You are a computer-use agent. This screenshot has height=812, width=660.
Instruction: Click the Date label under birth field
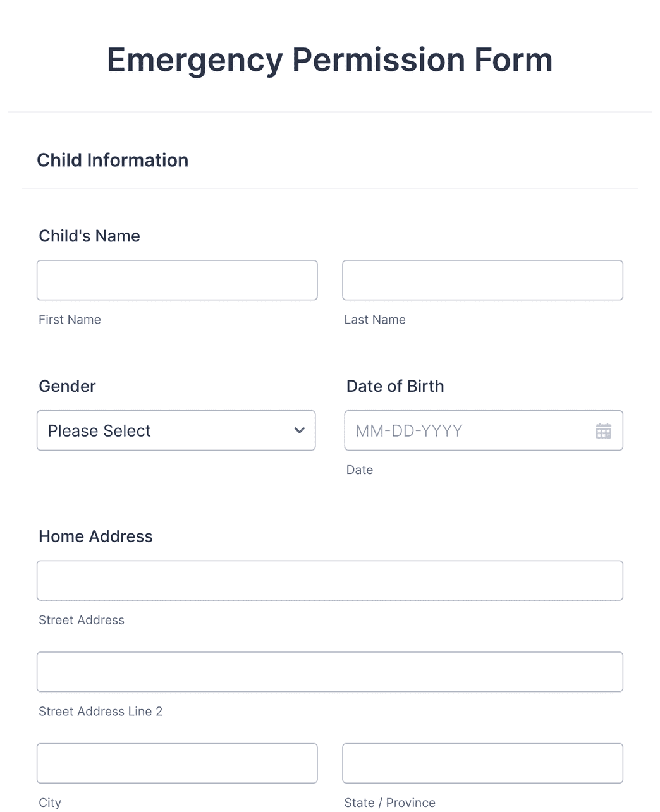(360, 470)
